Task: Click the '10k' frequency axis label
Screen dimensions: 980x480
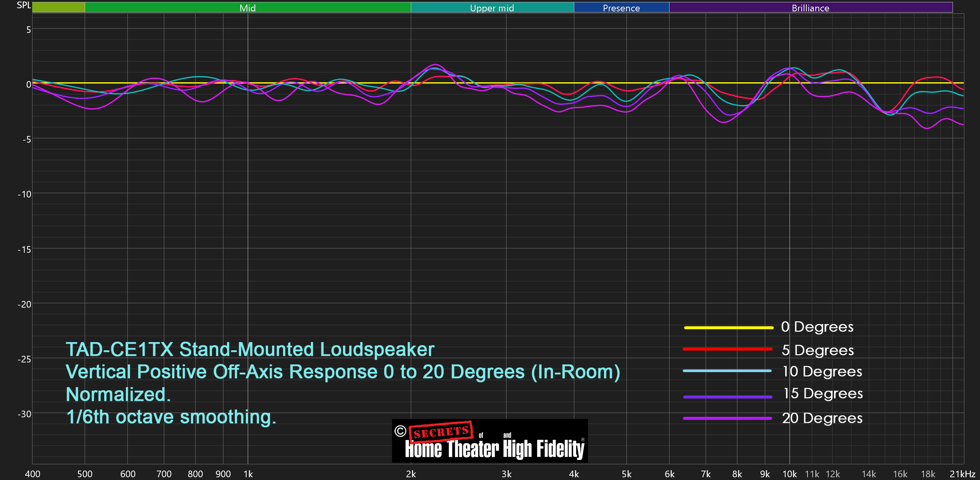Action: click(x=789, y=474)
